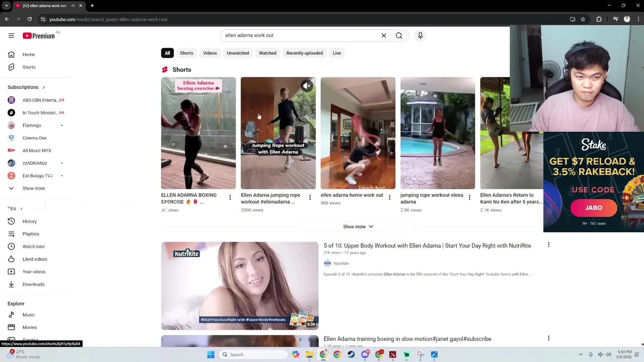Select the Live filter chip

[337, 53]
